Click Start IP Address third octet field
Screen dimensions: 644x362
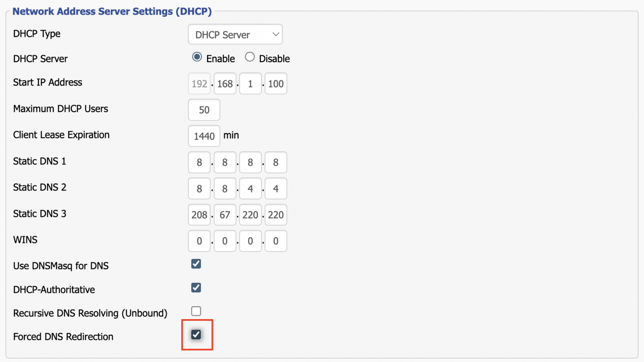pyautogui.click(x=250, y=83)
